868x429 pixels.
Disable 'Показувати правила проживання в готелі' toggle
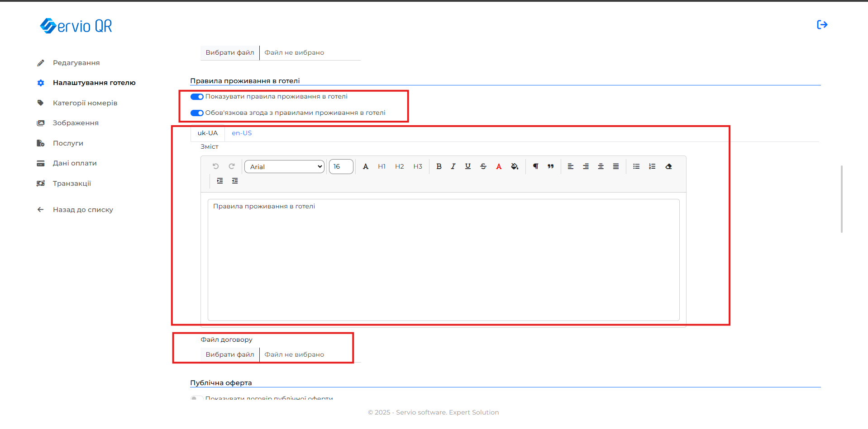[197, 97]
